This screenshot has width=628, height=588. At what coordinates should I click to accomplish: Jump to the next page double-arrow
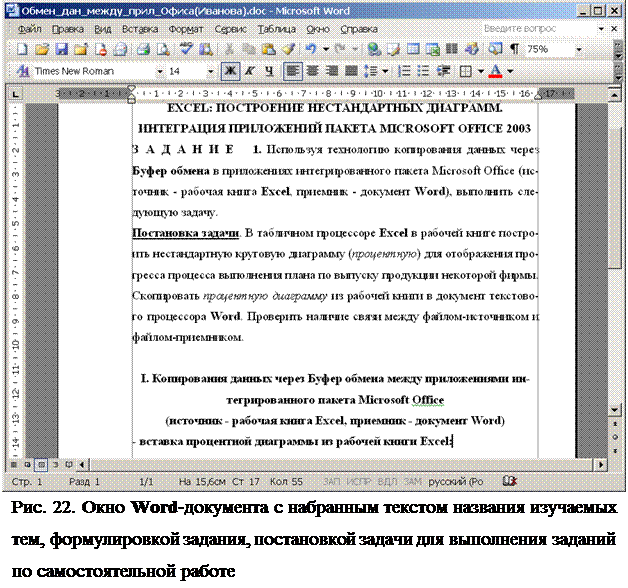tap(615, 451)
